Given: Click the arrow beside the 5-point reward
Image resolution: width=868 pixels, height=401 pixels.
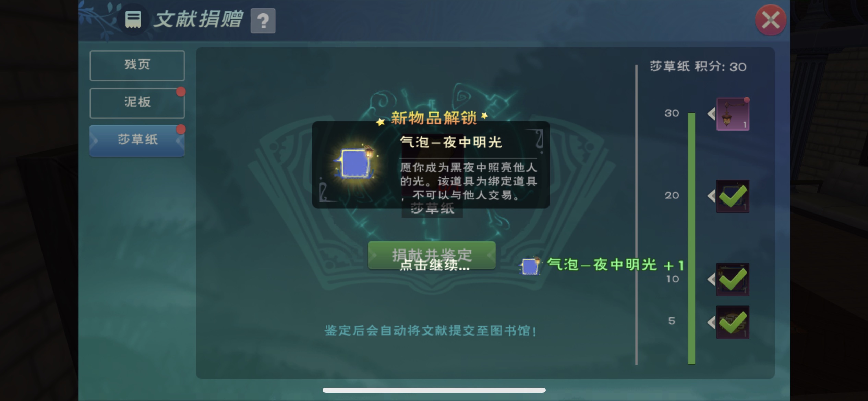Looking at the screenshot, I should [x=711, y=322].
